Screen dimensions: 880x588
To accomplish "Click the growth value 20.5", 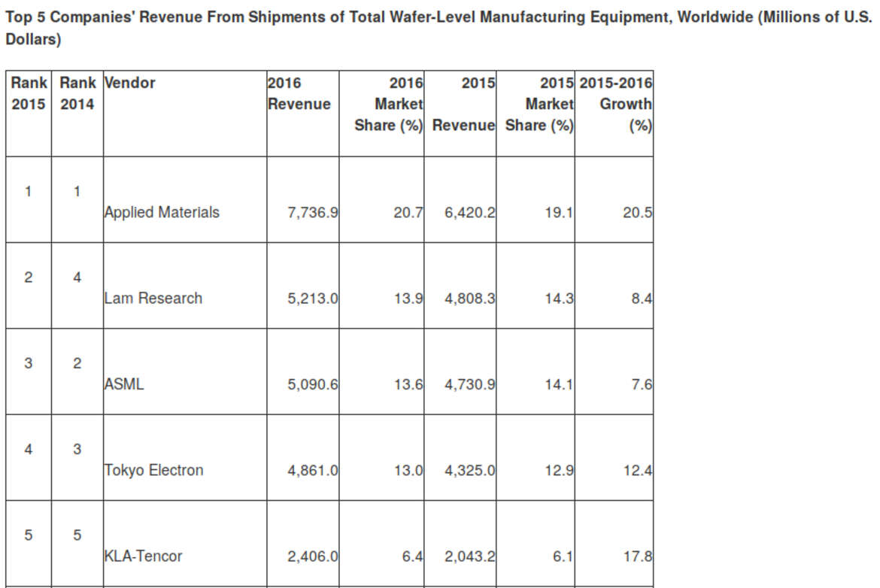I will tap(638, 213).
